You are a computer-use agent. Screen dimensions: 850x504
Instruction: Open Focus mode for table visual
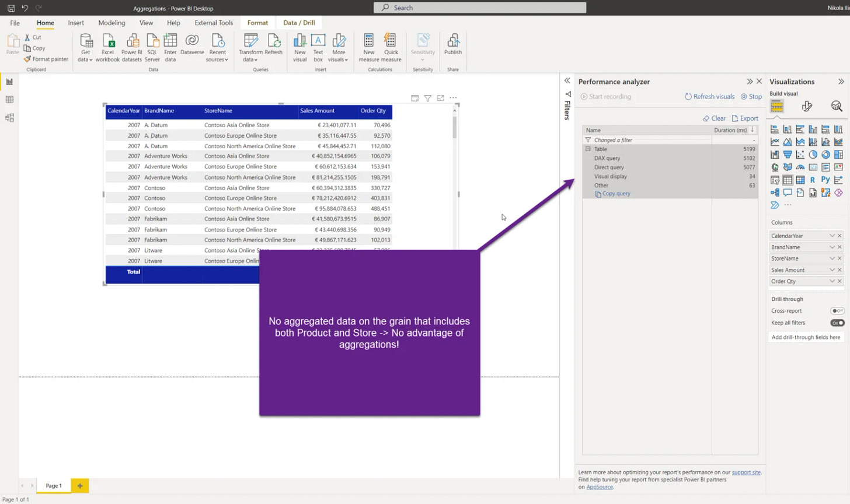click(x=441, y=99)
